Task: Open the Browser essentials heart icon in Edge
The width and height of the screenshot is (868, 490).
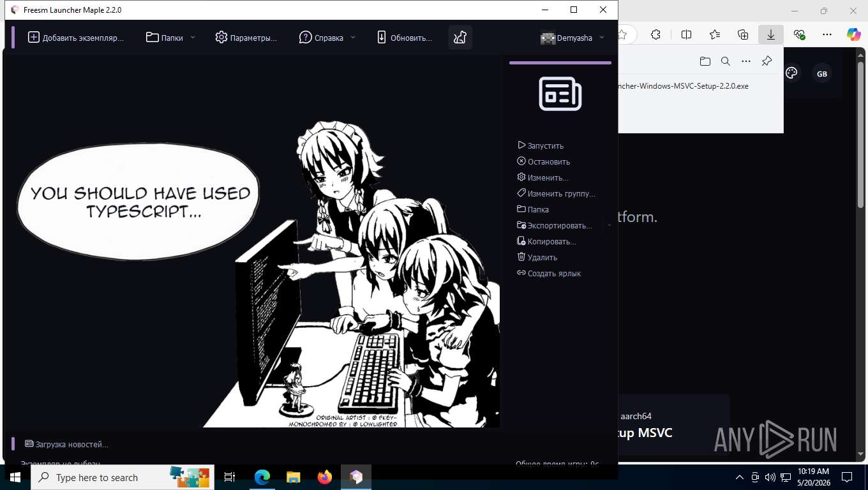Action: tap(799, 34)
